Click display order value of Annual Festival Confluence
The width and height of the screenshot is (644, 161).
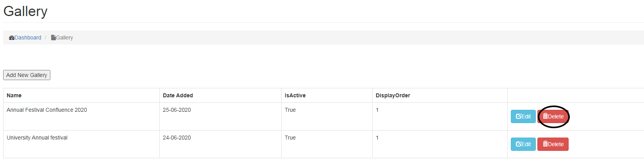377,110
